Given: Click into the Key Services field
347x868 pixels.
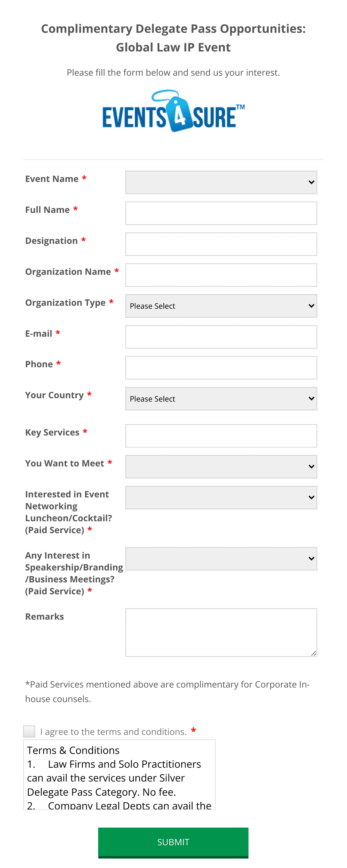Looking at the screenshot, I should [221, 435].
